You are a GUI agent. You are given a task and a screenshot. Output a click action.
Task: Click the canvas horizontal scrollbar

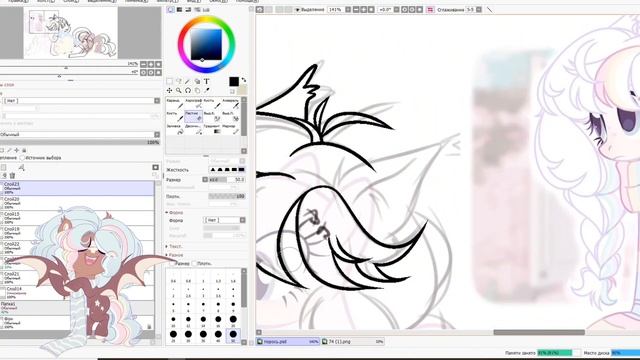[539, 332]
